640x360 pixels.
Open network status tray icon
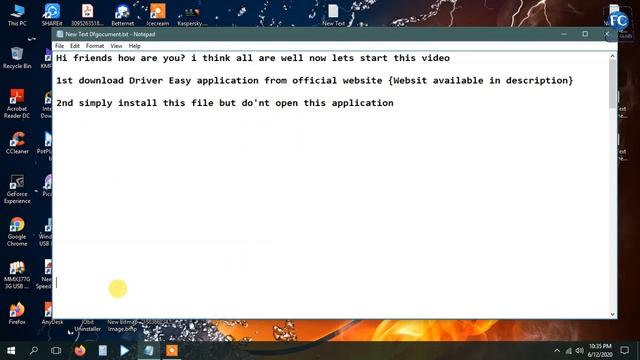(x=569, y=351)
